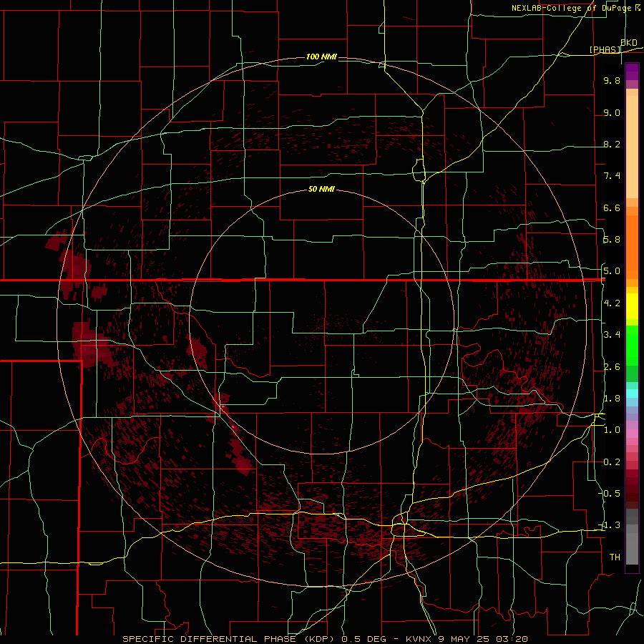Pick the pink segment of the color scale

pos(632,434)
